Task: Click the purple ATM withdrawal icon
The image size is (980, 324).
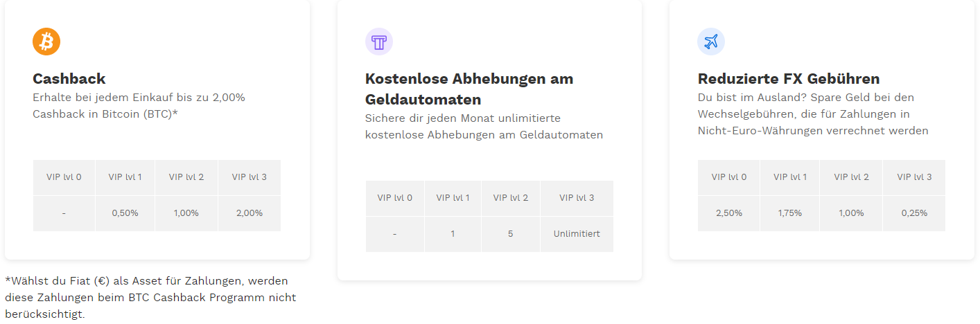Action: [379, 42]
